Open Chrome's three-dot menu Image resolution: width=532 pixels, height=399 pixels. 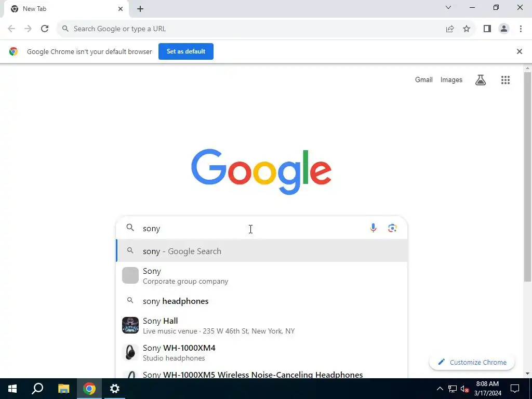click(521, 29)
